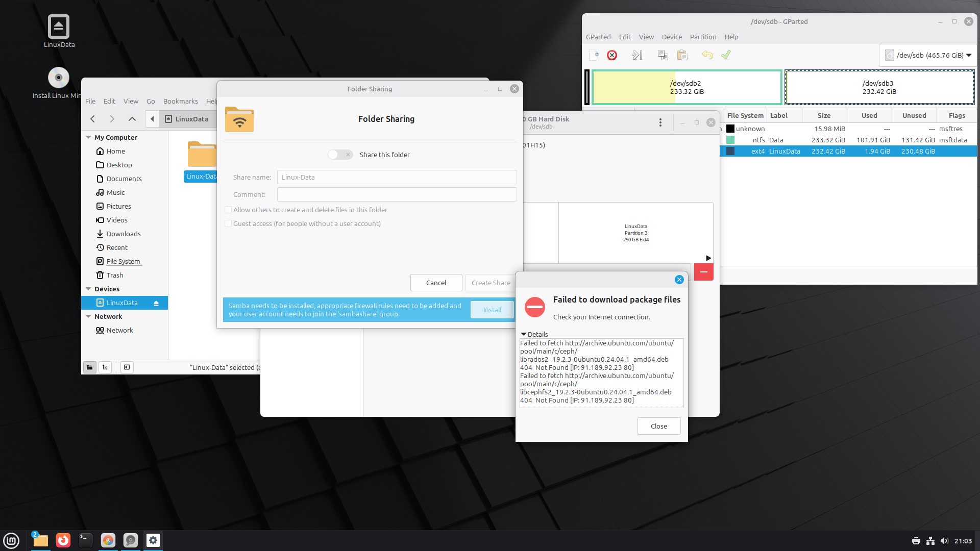Delete the selected partition using red X icon
Image resolution: width=980 pixels, height=551 pixels.
[611, 55]
